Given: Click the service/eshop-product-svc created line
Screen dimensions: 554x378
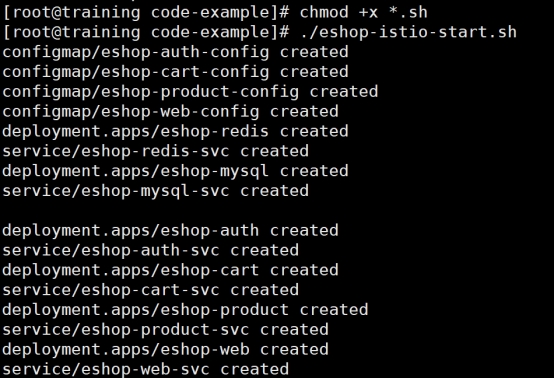Looking at the screenshot, I should [166, 330].
